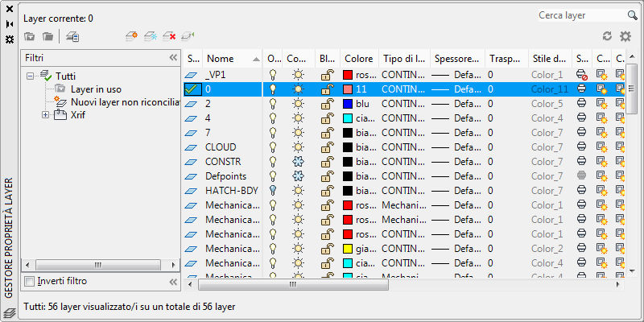Select 'Layer in uso' filter

96,89
